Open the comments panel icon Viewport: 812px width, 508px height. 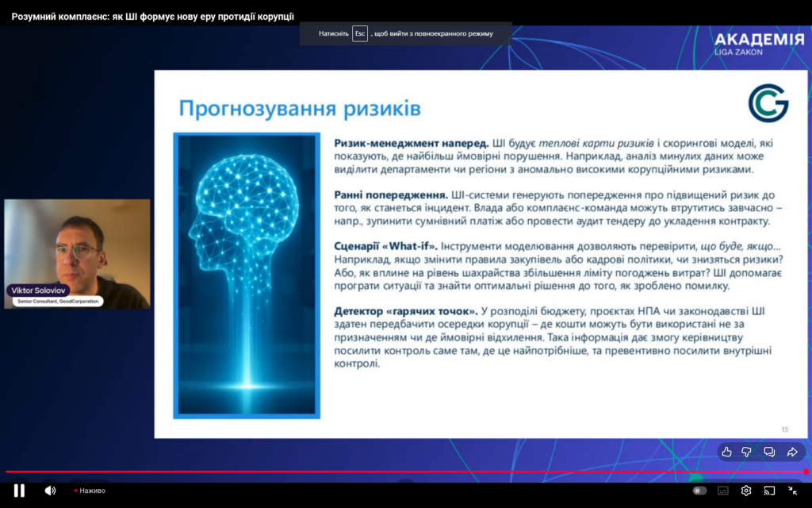coord(769,452)
